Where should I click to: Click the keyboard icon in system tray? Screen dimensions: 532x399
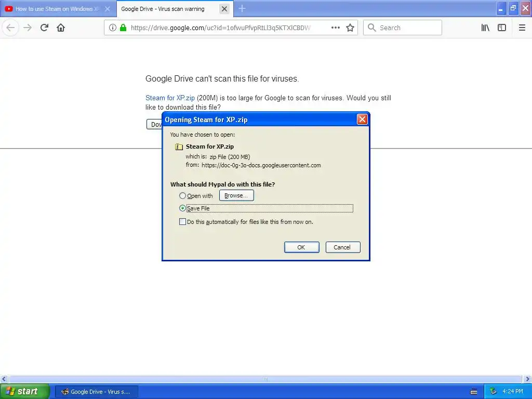click(x=474, y=392)
